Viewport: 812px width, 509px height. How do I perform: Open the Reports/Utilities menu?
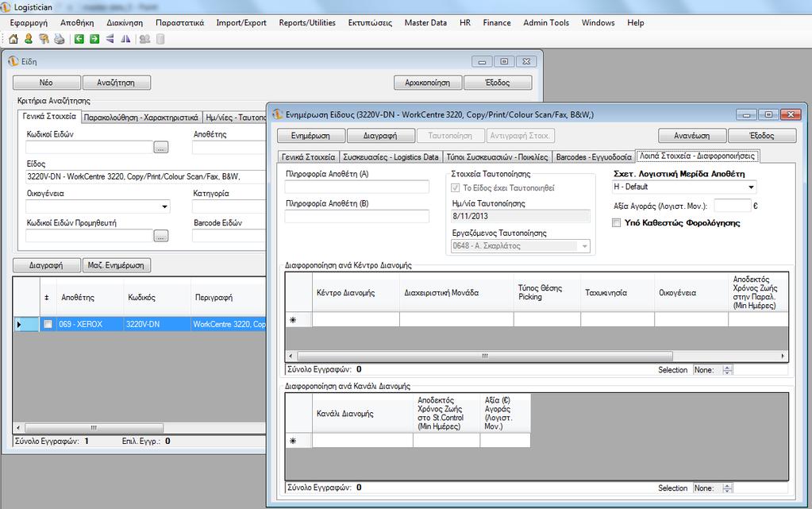coord(307,23)
